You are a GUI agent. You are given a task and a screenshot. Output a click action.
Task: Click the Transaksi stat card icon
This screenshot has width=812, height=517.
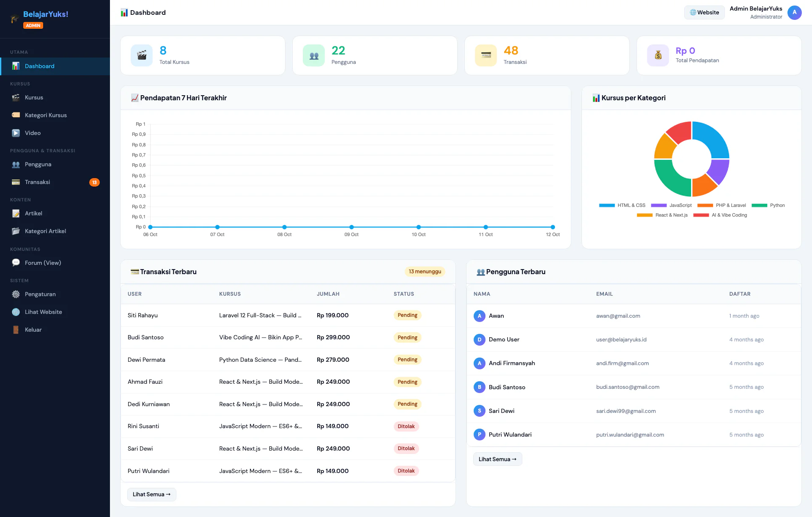click(486, 55)
